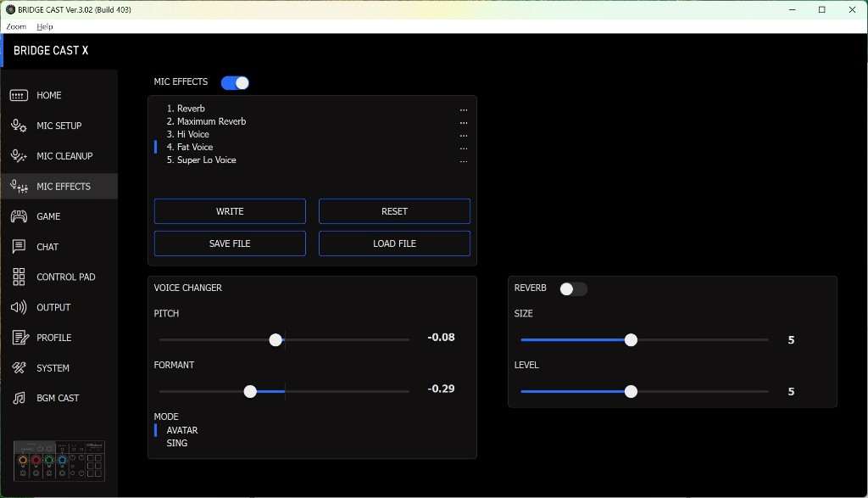Expand the ellipsis menu for Hi Voice
Image resolution: width=868 pixels, height=498 pixels.
point(464,135)
